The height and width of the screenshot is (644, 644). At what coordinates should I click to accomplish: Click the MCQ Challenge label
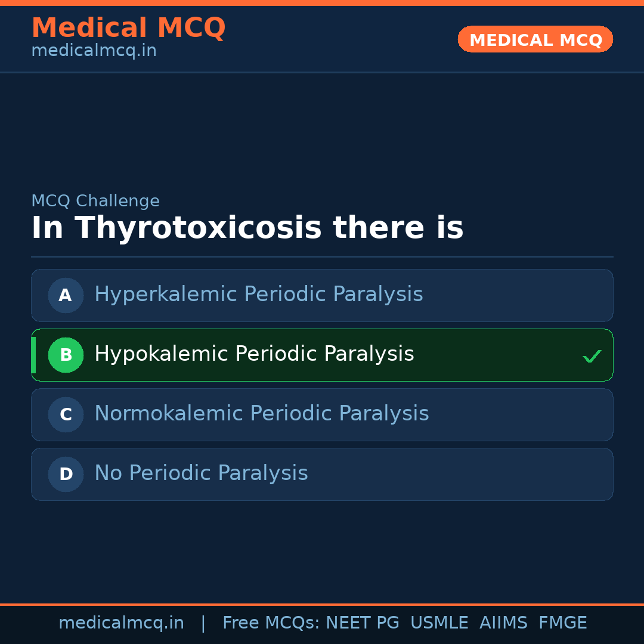pyautogui.click(x=95, y=202)
